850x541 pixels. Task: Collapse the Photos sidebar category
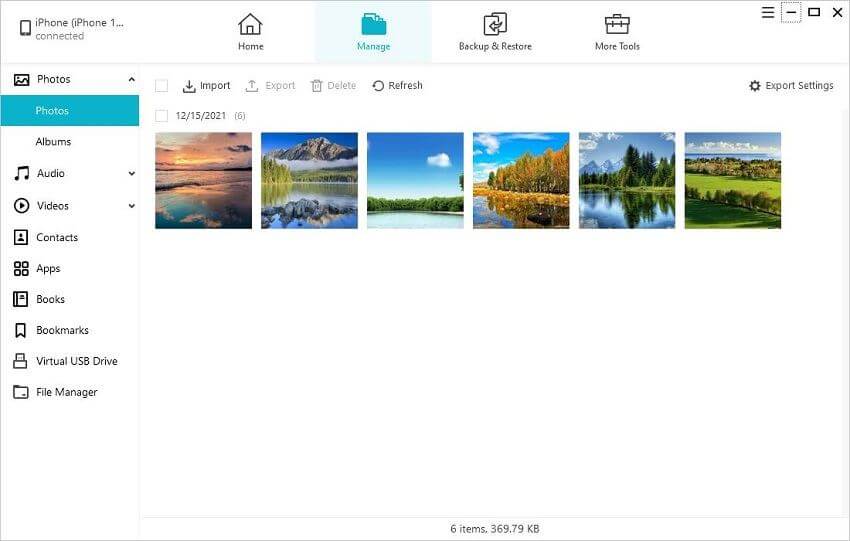coord(131,79)
